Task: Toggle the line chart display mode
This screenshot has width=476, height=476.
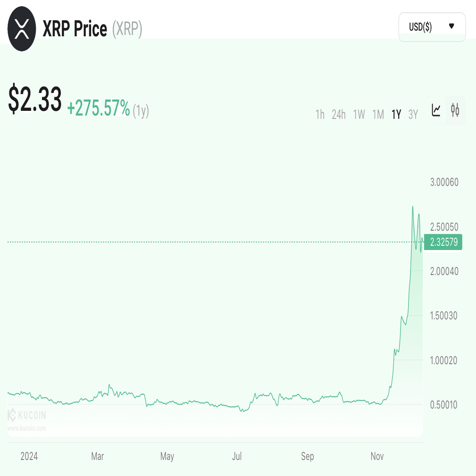Action: click(436, 110)
